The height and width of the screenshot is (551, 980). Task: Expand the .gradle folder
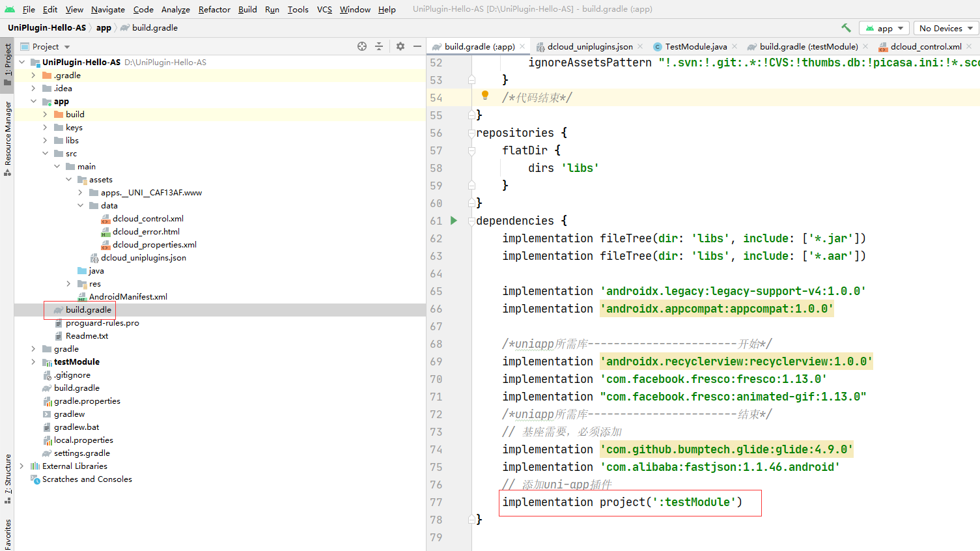(34, 75)
